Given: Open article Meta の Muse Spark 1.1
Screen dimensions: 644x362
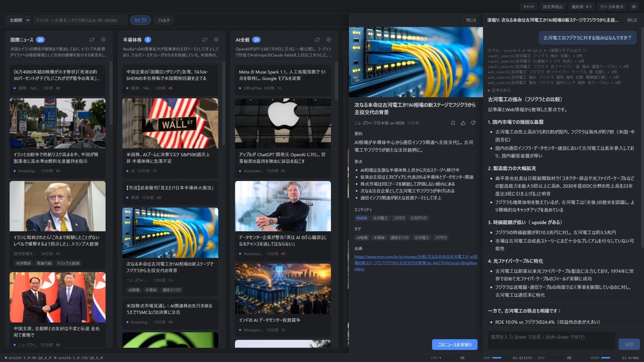Looking at the screenshot, I should 283,80.
